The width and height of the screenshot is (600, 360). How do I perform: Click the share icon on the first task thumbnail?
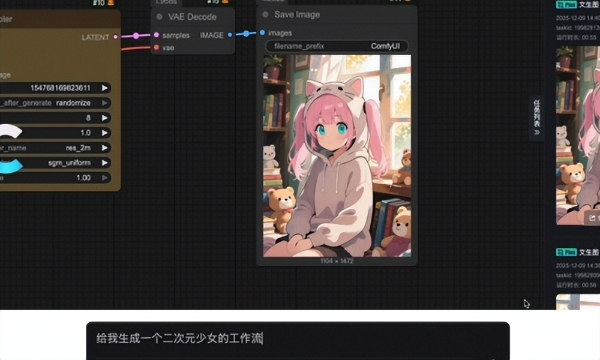[592, 218]
